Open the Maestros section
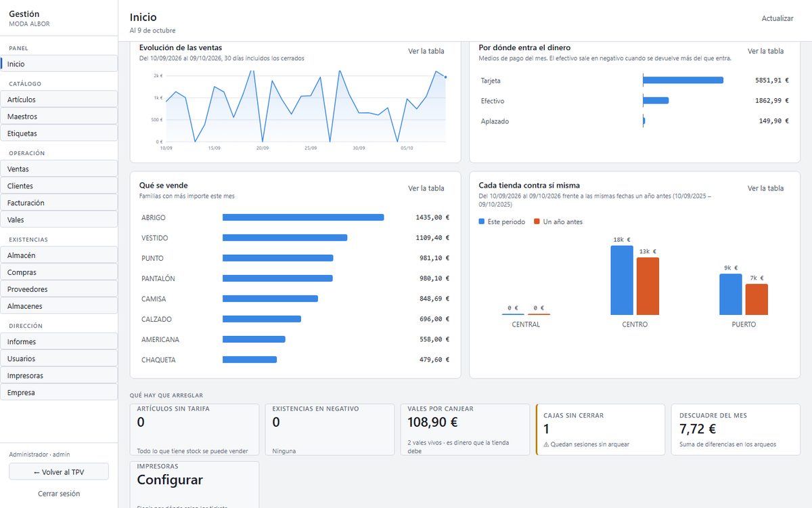This screenshot has height=508, width=812. 59,117
